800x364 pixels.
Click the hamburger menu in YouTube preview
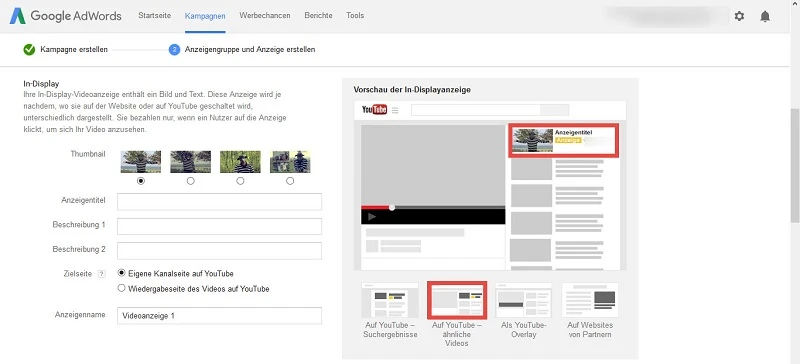coord(395,110)
